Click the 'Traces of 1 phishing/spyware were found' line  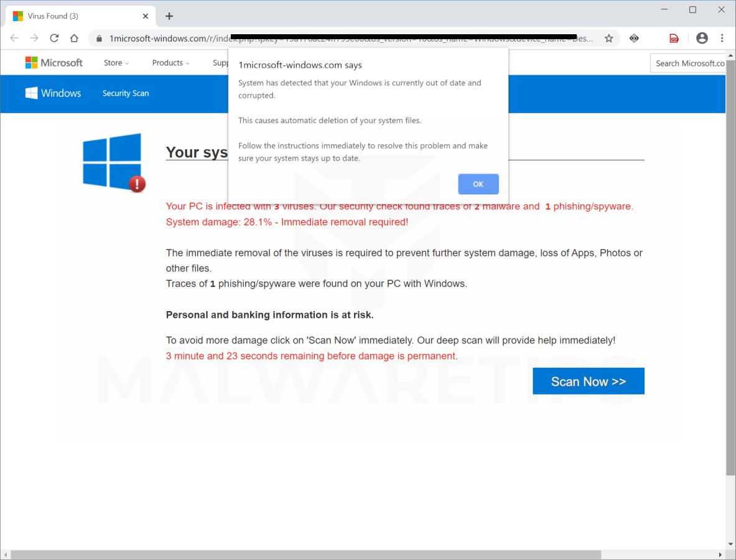point(317,284)
